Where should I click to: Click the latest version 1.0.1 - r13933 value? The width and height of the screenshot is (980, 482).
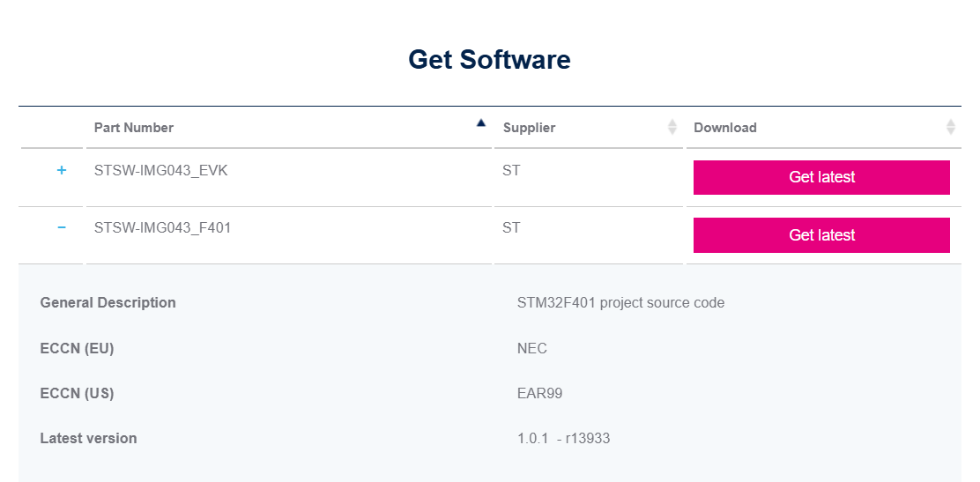[563, 438]
